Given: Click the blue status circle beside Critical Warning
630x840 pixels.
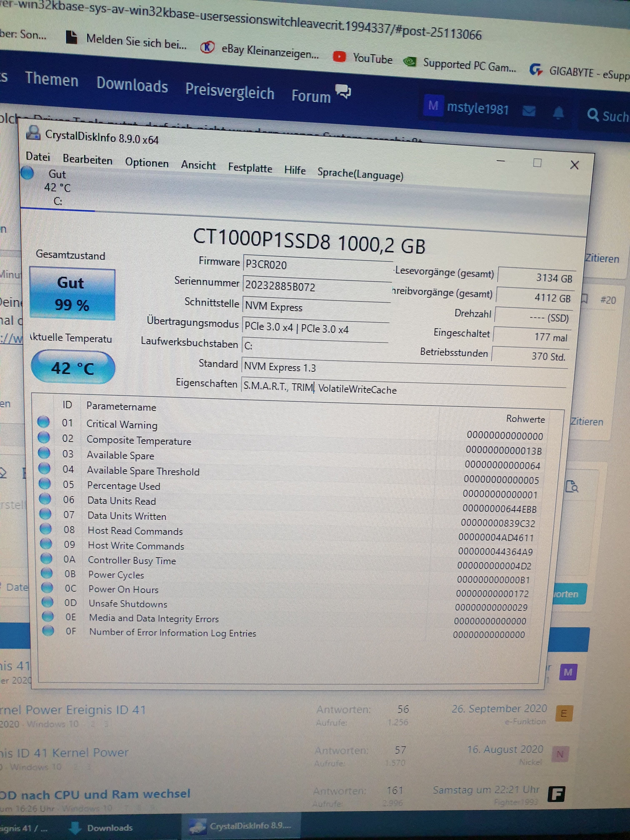Looking at the screenshot, I should pyautogui.click(x=43, y=421).
